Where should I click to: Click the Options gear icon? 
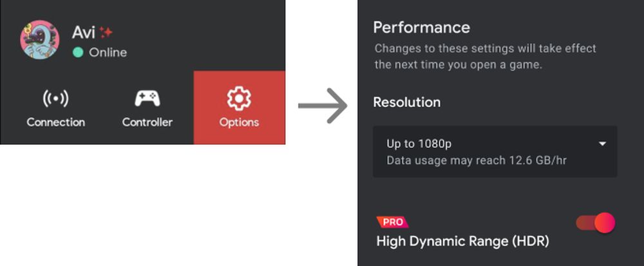click(x=239, y=99)
